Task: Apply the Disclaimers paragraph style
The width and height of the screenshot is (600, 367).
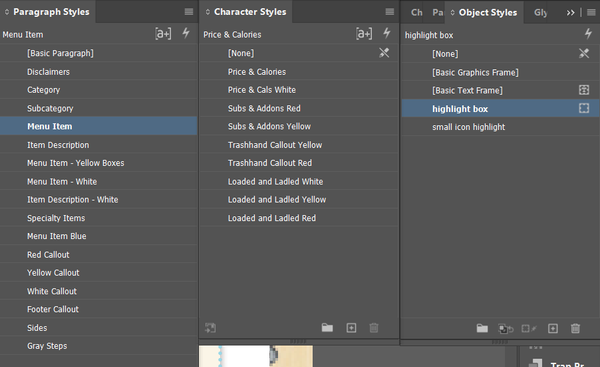Action: (99, 72)
